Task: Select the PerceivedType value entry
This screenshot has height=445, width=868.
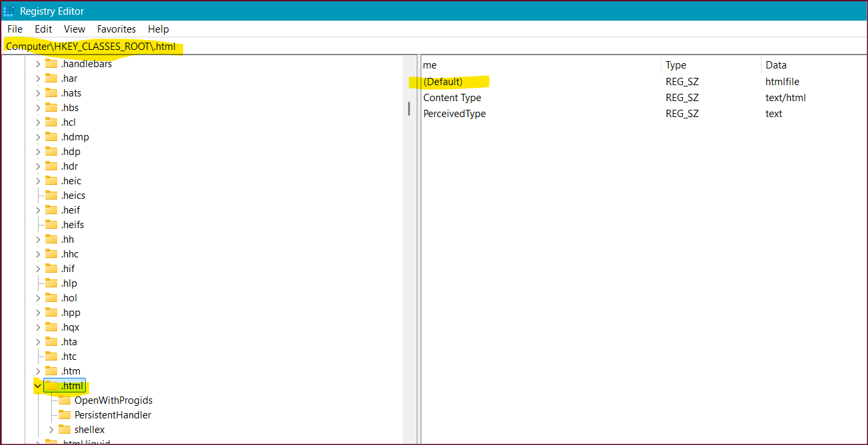Action: [455, 114]
